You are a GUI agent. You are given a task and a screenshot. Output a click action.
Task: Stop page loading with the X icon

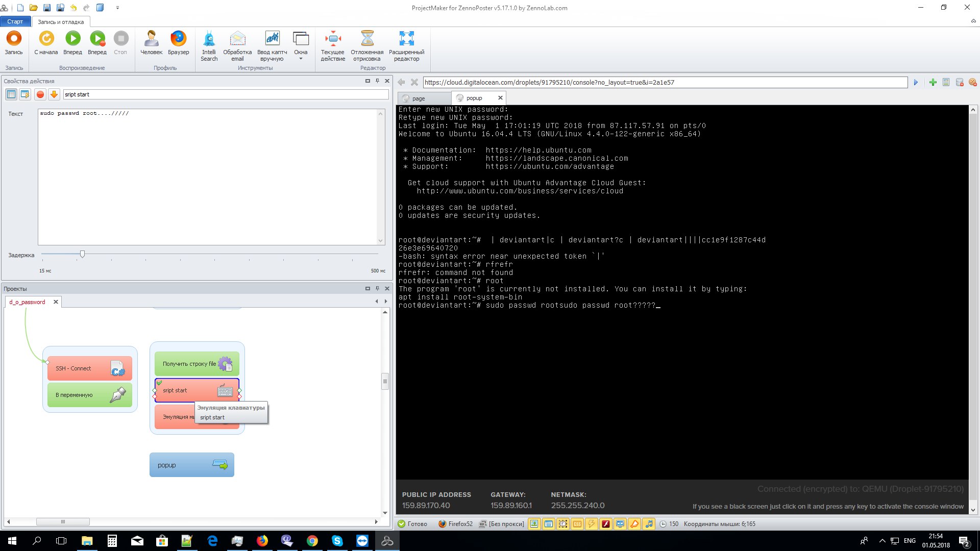[x=414, y=82]
